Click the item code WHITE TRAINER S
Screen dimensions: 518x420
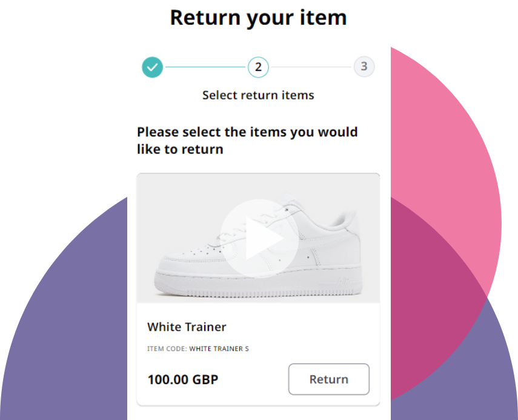point(219,349)
